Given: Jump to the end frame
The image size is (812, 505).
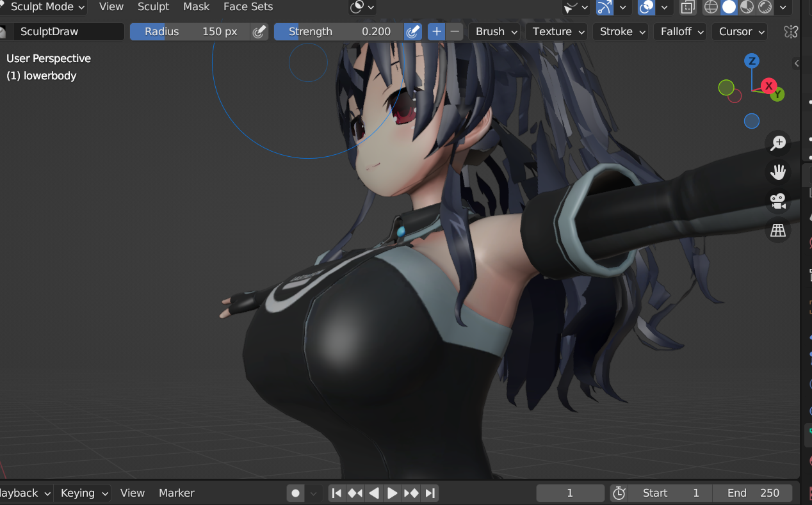Looking at the screenshot, I should 430,493.
